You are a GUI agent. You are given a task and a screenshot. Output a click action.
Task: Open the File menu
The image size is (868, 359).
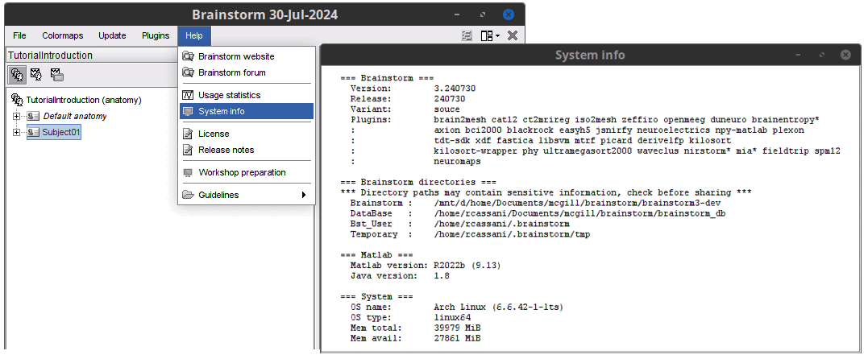click(19, 35)
